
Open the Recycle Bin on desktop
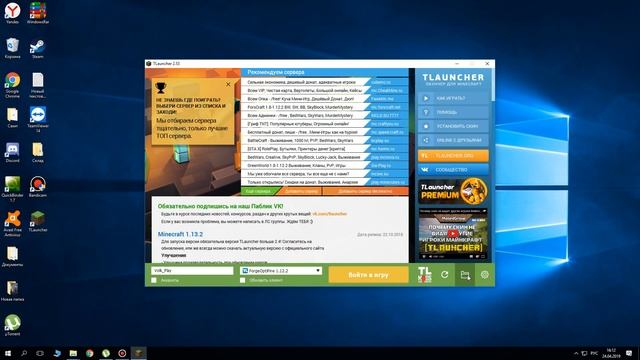coord(12,48)
